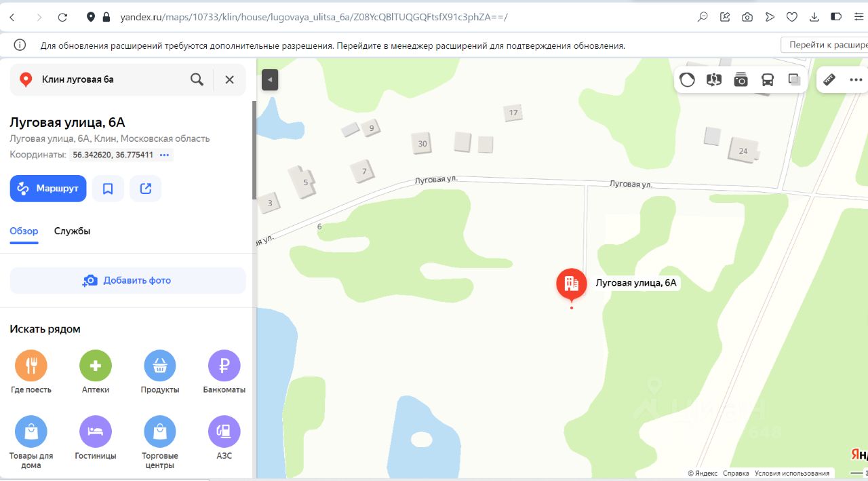The height and width of the screenshot is (481, 868).
Task: Select the Обзор tab
Action: (24, 231)
